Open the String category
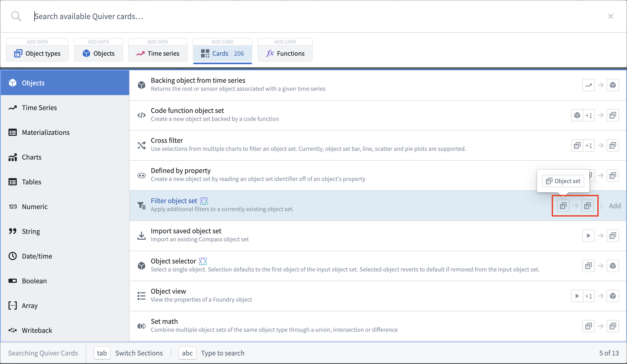The image size is (627, 364). point(65,231)
